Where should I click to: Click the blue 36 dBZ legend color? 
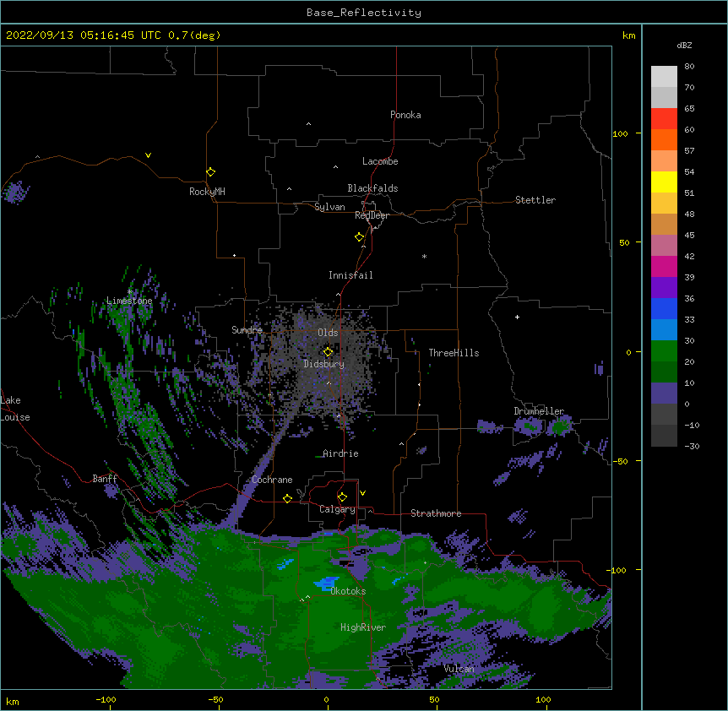point(664,308)
